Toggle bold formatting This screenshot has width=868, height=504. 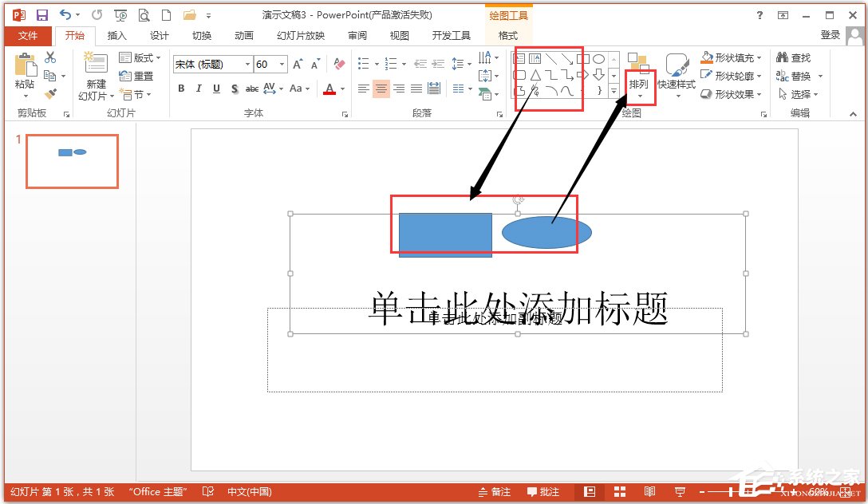coord(181,89)
